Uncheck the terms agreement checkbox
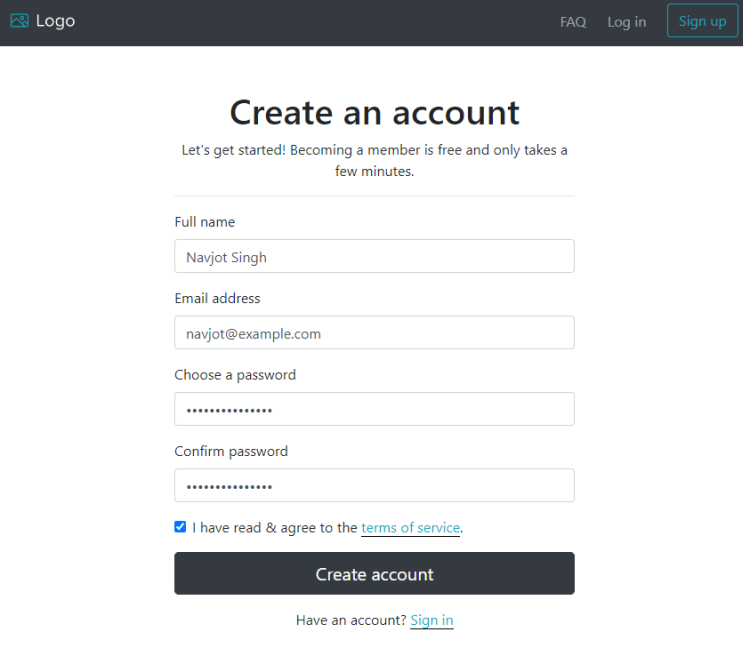Viewport: 743px width, 647px height. pos(180,527)
